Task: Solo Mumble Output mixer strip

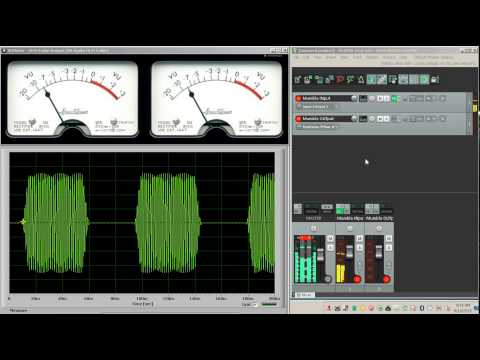Action: (x=389, y=248)
